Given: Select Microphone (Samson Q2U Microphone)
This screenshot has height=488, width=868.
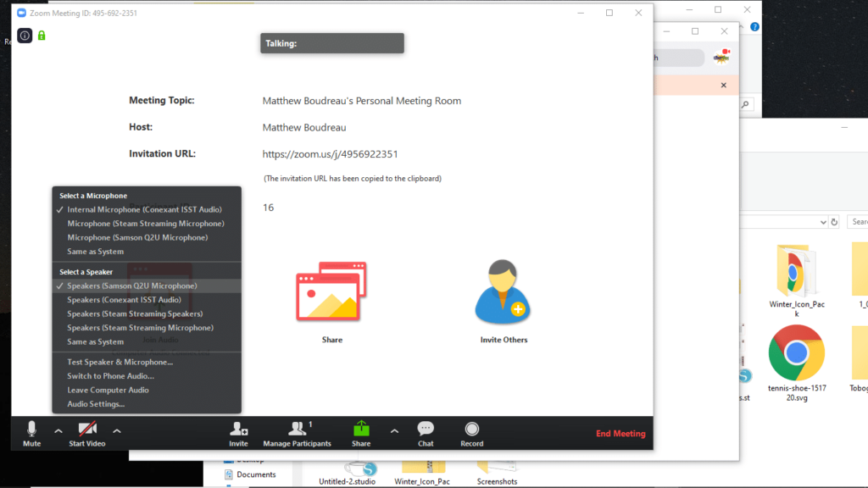Looking at the screenshot, I should 137,238.
